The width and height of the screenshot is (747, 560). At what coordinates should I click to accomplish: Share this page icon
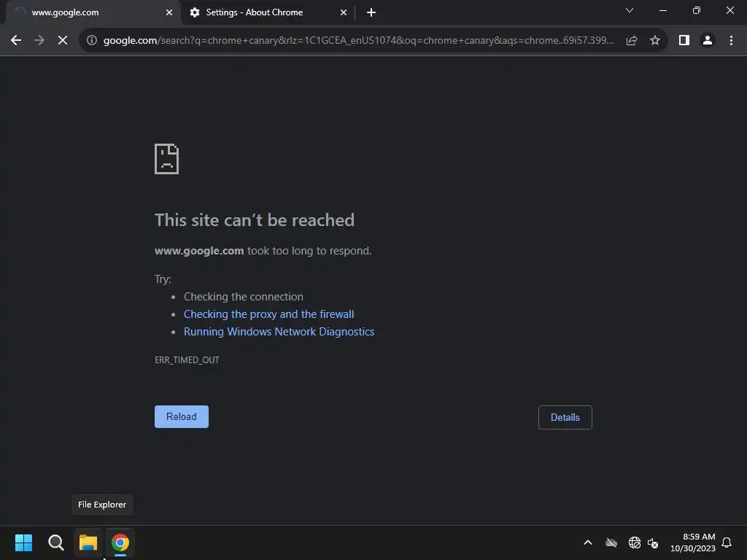[x=632, y=41]
